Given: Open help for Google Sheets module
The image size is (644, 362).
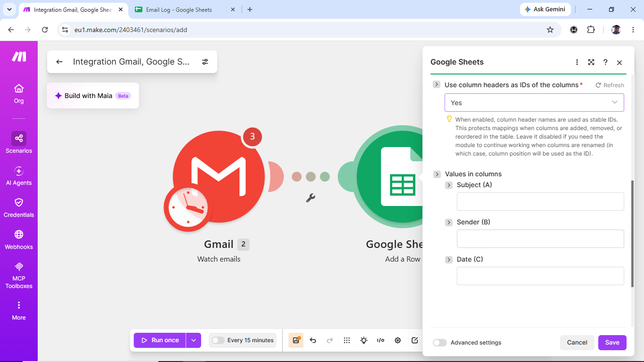Looking at the screenshot, I should tap(605, 62).
